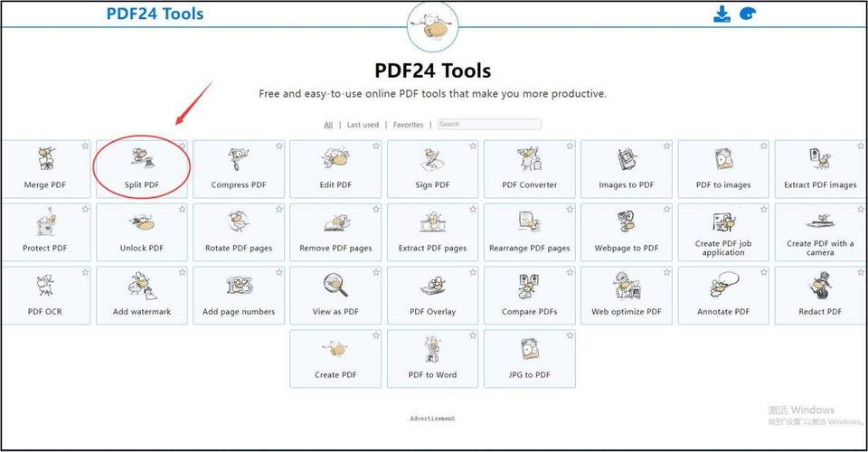Screen dimensions: 868x452
Task: Select the Last used filter tab
Action: pyautogui.click(x=363, y=125)
